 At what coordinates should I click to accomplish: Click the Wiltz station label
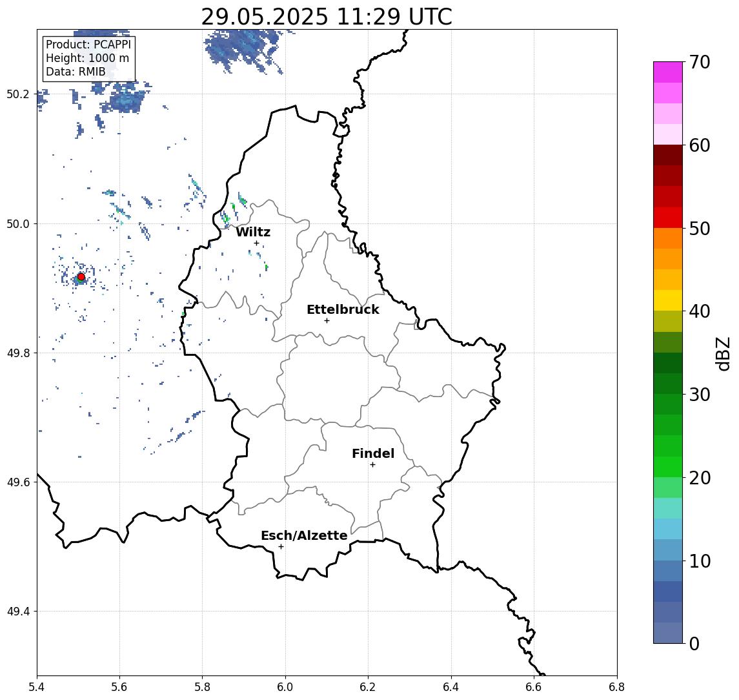[x=253, y=232]
